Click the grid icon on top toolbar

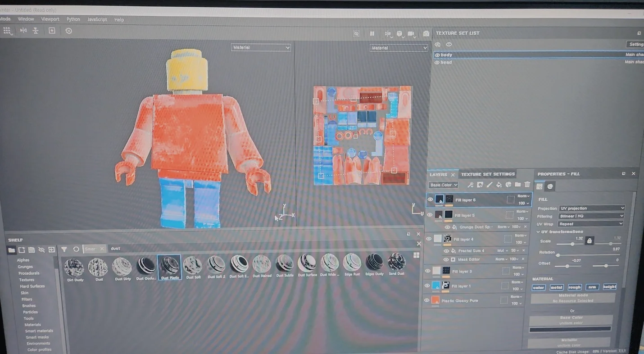[7, 31]
